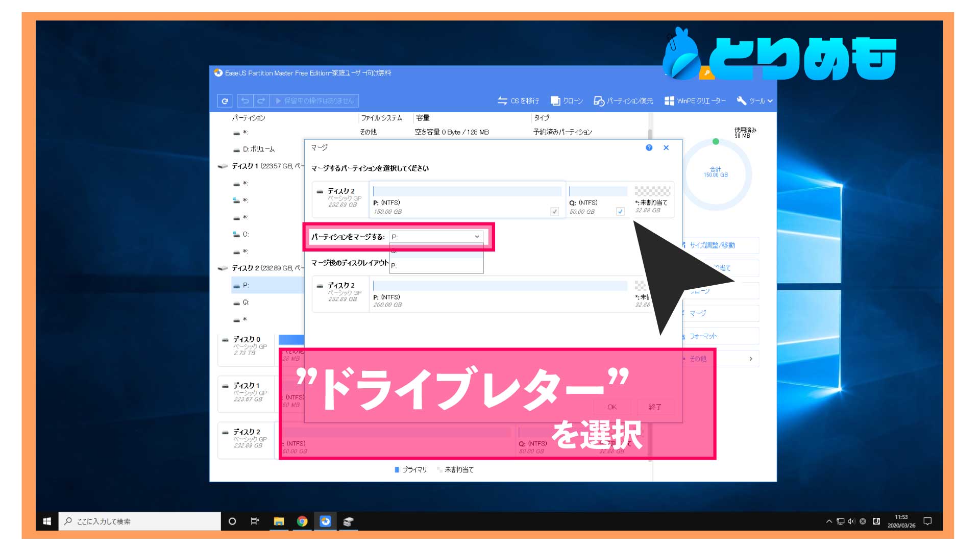Click the unallocated 32.88 GB block in dialog
Image resolution: width=980 pixels, height=551 pixels.
[652, 200]
